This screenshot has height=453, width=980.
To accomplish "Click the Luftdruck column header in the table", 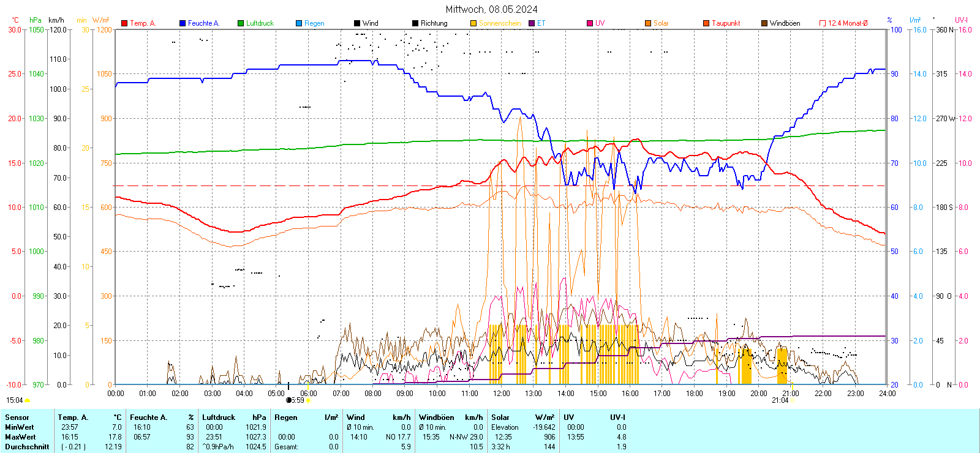I will (x=219, y=417).
